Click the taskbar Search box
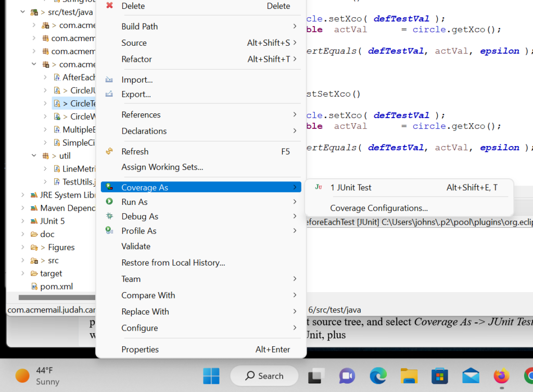The width and height of the screenshot is (533, 392). coord(264,375)
